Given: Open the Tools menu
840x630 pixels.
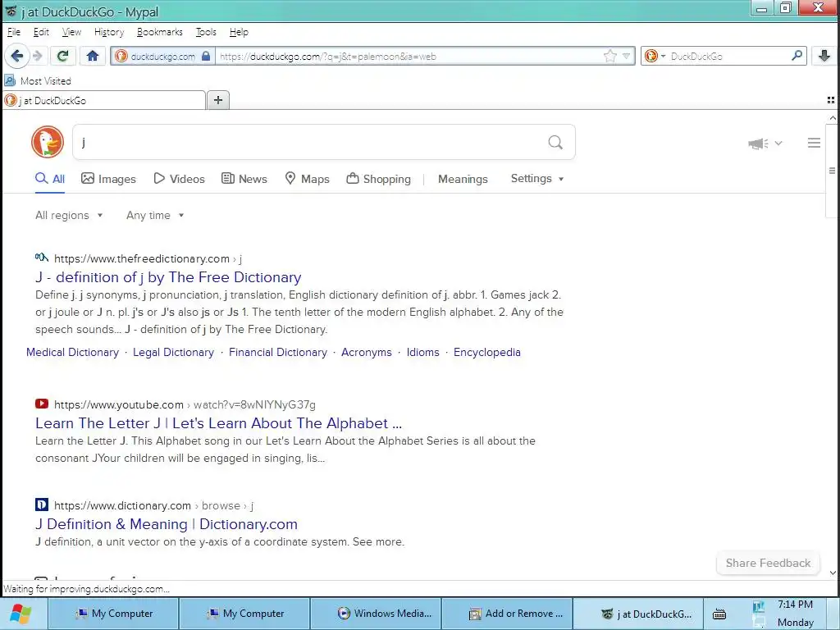Looking at the screenshot, I should [206, 32].
